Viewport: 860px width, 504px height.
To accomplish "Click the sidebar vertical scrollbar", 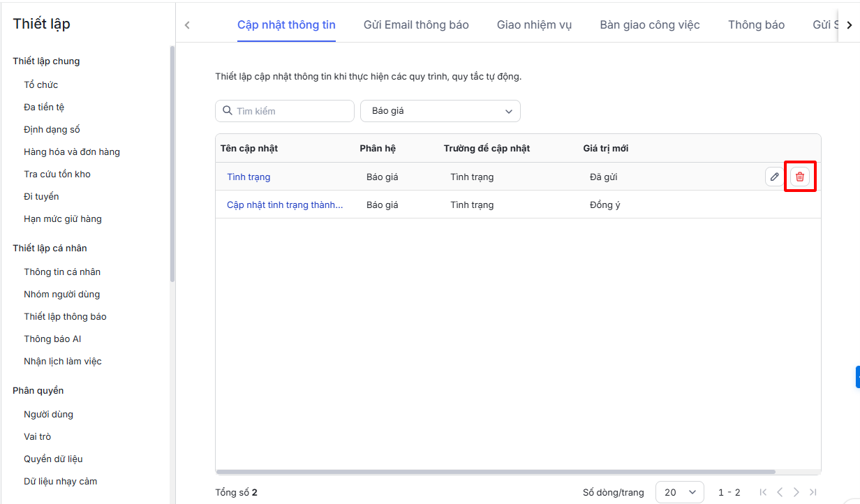I will coord(172,164).
